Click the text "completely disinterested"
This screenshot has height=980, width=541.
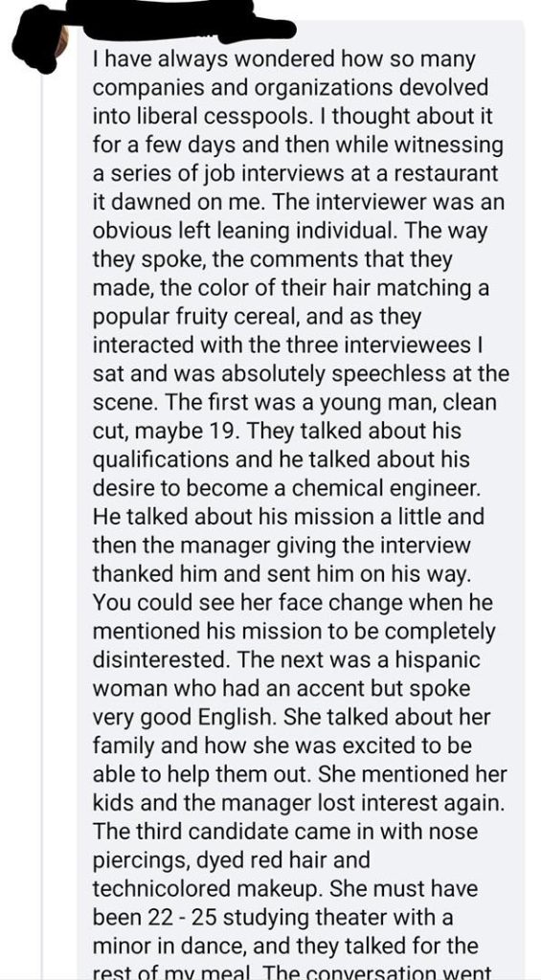point(292,647)
